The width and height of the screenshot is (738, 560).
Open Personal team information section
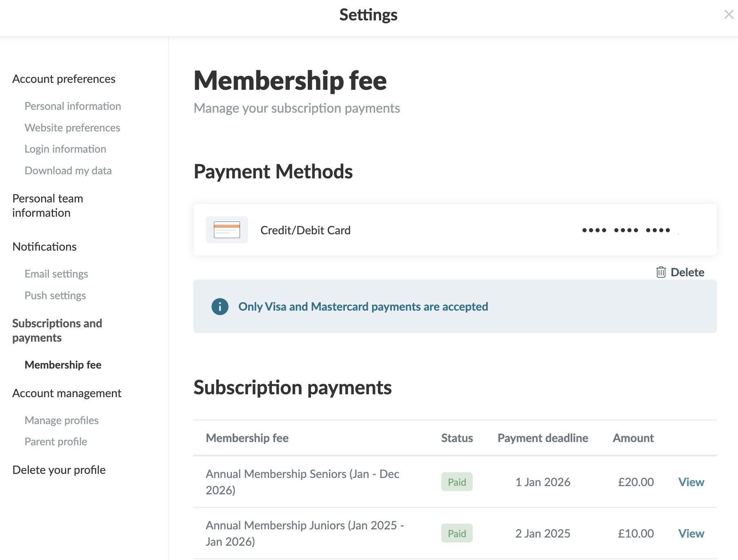pyautogui.click(x=48, y=206)
